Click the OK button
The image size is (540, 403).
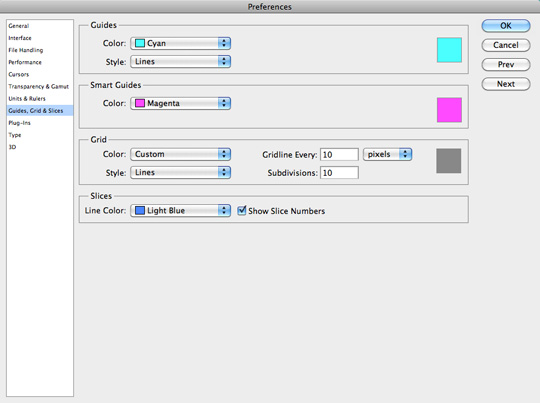(x=506, y=26)
